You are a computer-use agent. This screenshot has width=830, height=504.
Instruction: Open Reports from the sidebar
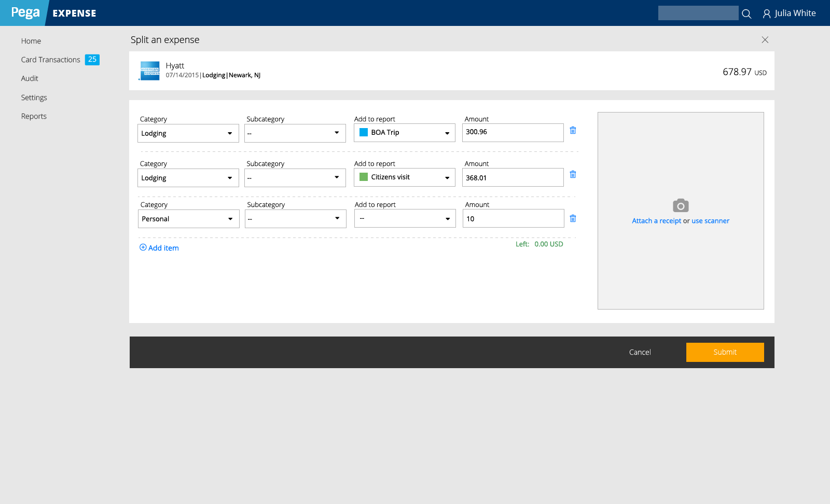pyautogui.click(x=34, y=116)
